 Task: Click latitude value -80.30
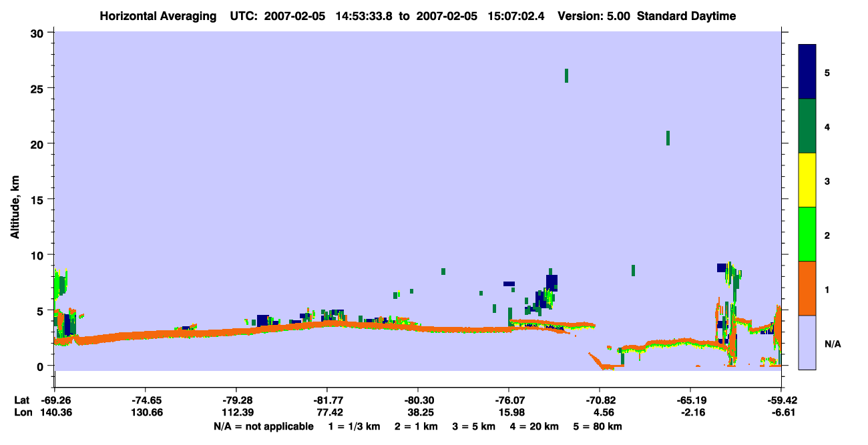pyautogui.click(x=418, y=400)
